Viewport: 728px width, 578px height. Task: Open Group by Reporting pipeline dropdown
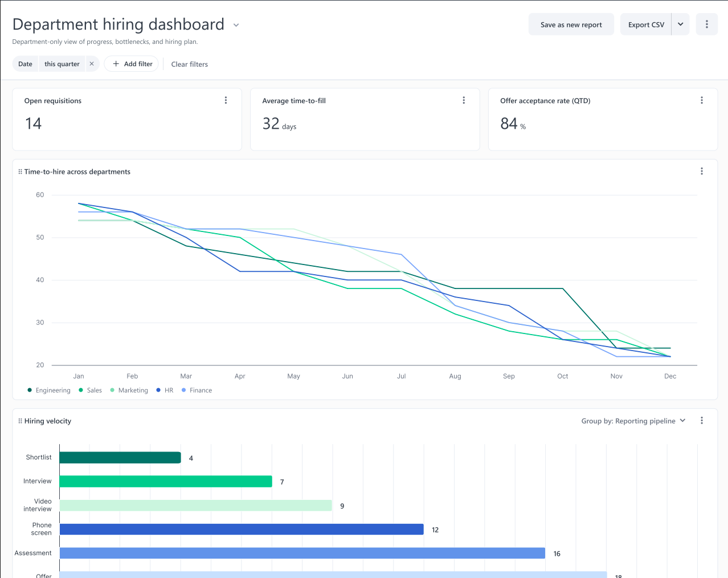point(633,421)
